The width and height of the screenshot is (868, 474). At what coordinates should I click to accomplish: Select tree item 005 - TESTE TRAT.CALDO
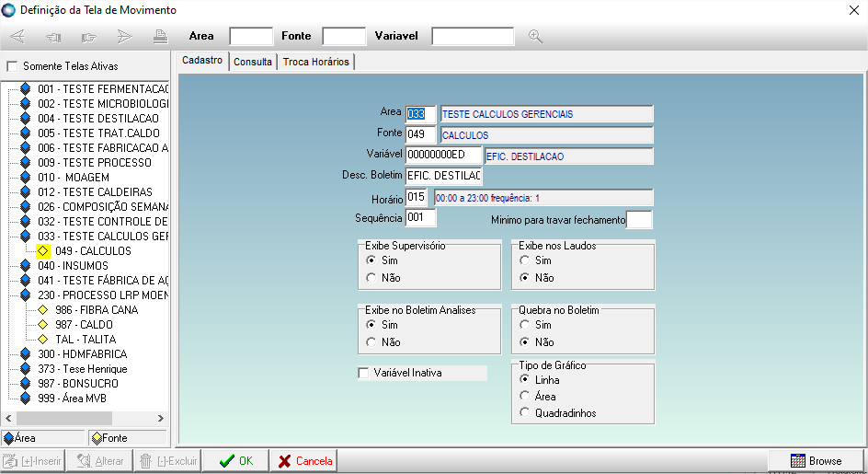click(98, 133)
